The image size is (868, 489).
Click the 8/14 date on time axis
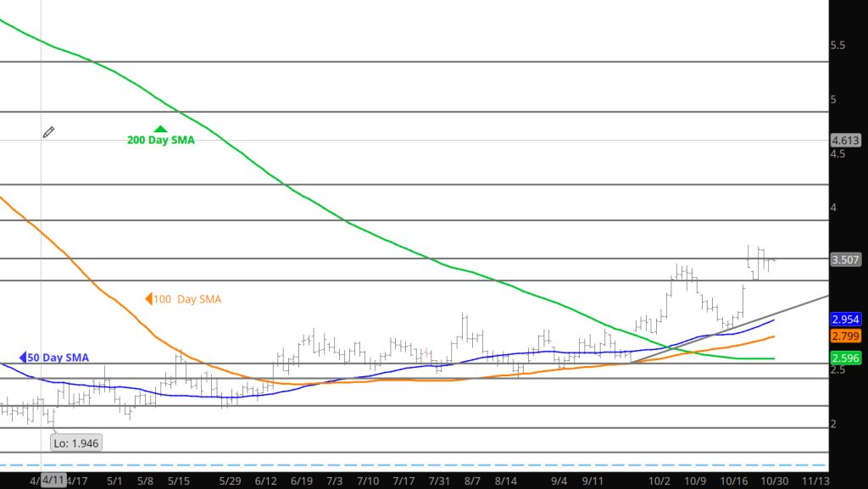(x=506, y=481)
